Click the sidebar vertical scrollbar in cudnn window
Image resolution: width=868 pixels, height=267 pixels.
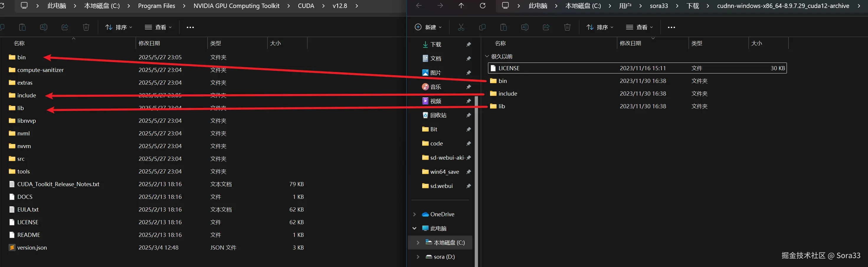[x=476, y=181]
